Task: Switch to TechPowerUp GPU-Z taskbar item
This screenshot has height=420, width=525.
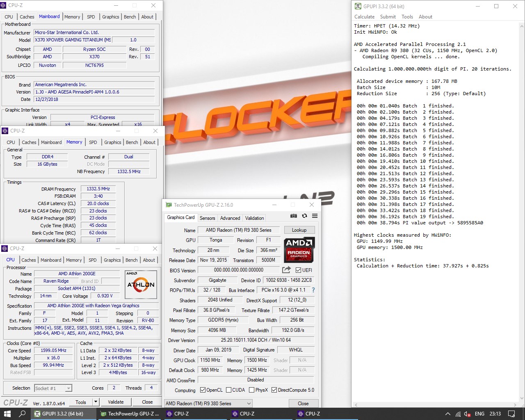Action: tap(130, 414)
